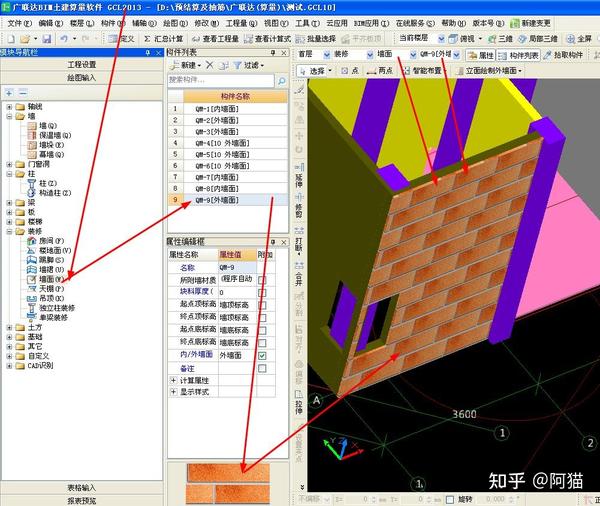Click the Save disk icon
This screenshot has height=506, width=600.
point(47,39)
